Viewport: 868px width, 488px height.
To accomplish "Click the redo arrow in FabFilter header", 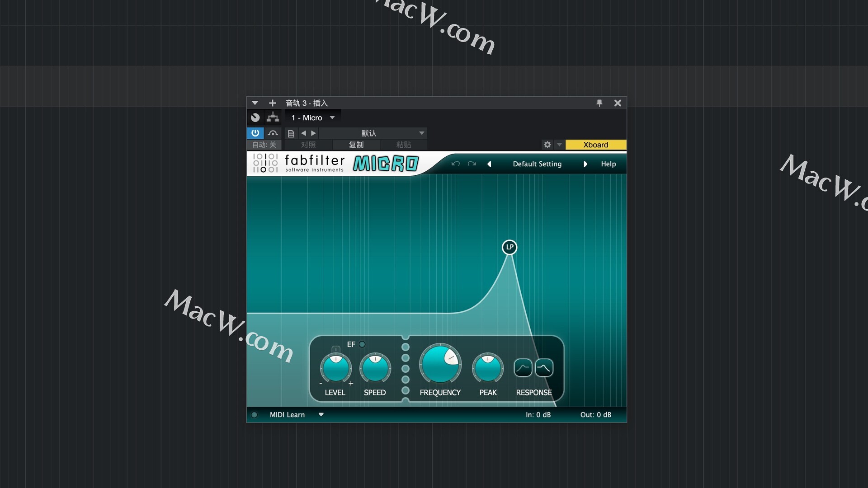I will (x=472, y=164).
